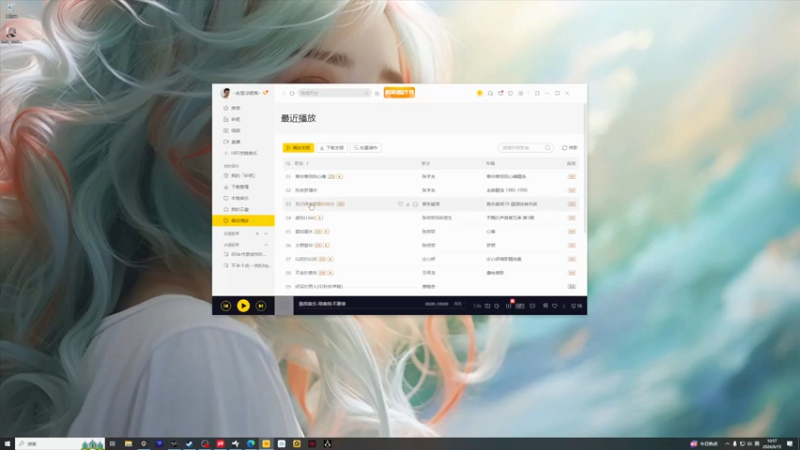The width and height of the screenshot is (800, 450).
Task: Open the play queue icon showing 16
Action: [577, 306]
